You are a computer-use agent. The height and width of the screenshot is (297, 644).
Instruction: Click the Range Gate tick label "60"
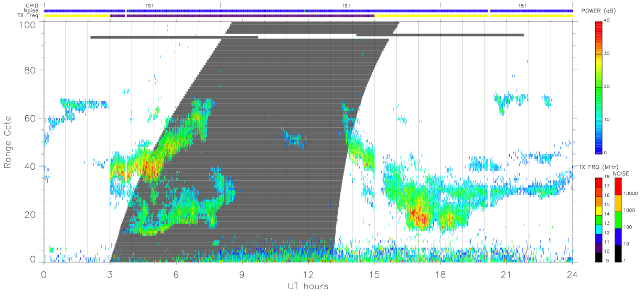click(31, 118)
